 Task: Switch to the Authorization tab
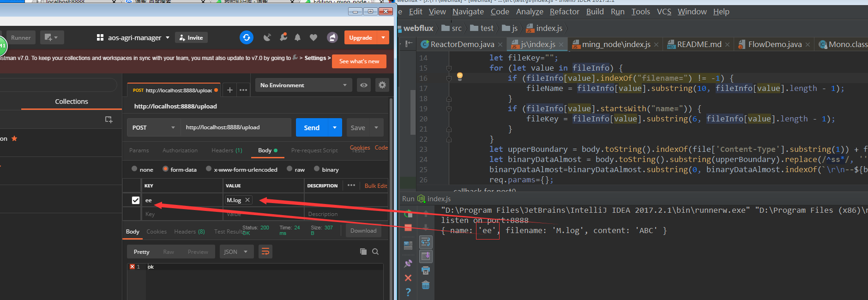[x=180, y=150]
